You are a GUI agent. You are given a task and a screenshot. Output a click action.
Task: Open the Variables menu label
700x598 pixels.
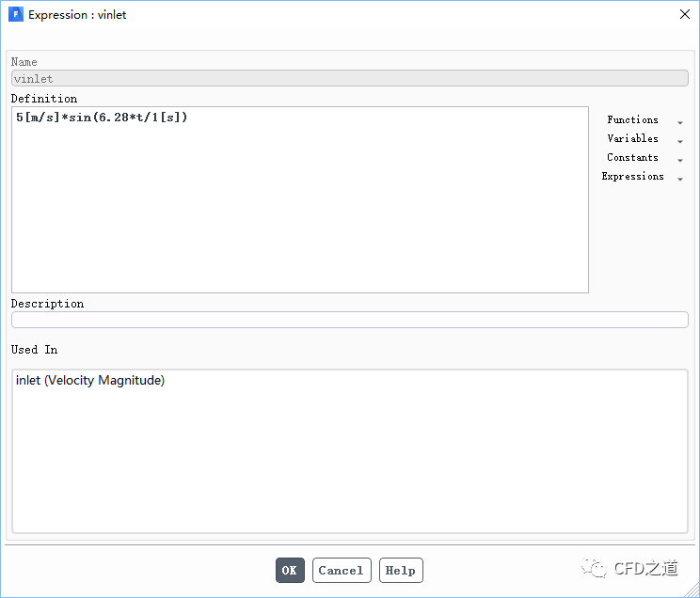pyautogui.click(x=632, y=139)
